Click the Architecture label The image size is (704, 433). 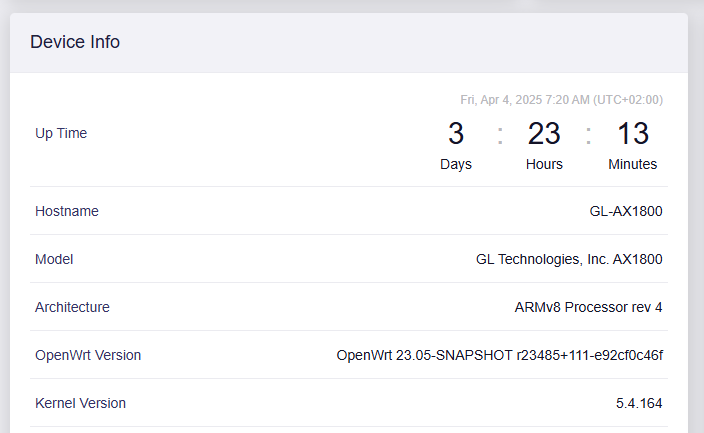tap(72, 307)
